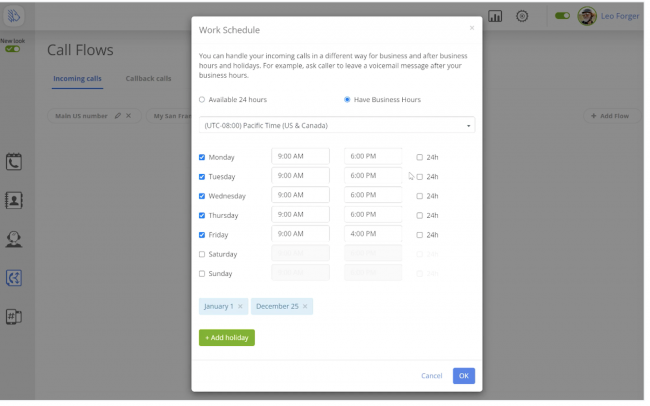Check the 24h box for Monday
Screen dimensions: 650x406
[x=420, y=157]
